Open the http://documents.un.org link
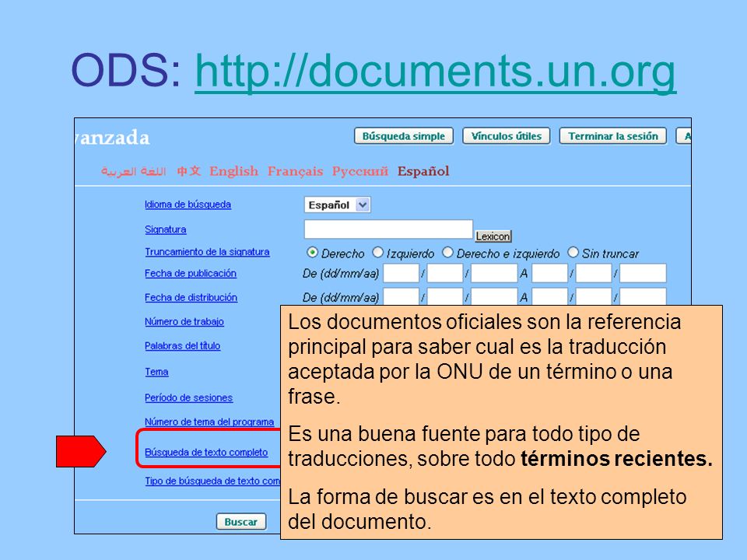The image size is (747, 560). click(436, 71)
